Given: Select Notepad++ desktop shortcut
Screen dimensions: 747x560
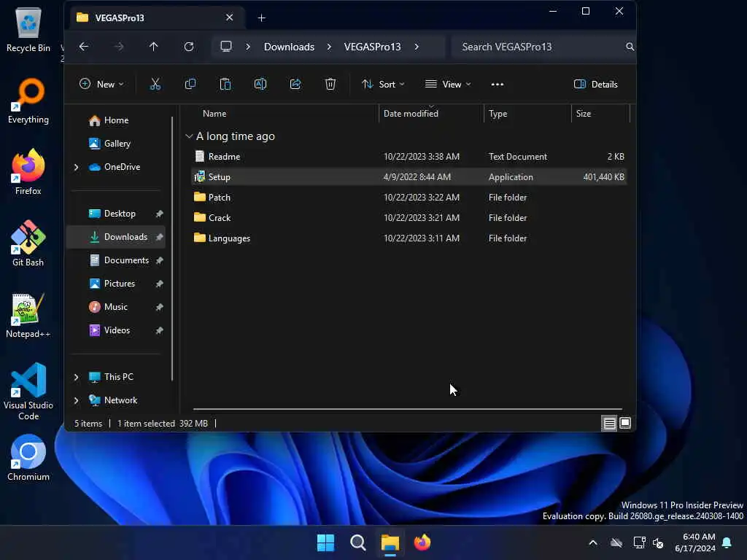Looking at the screenshot, I should 28,316.
